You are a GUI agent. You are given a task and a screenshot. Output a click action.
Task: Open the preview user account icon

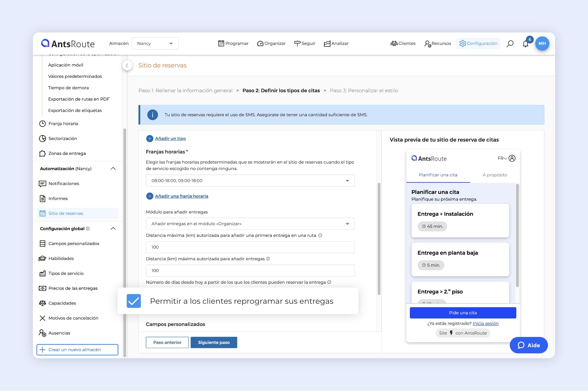[x=512, y=158]
